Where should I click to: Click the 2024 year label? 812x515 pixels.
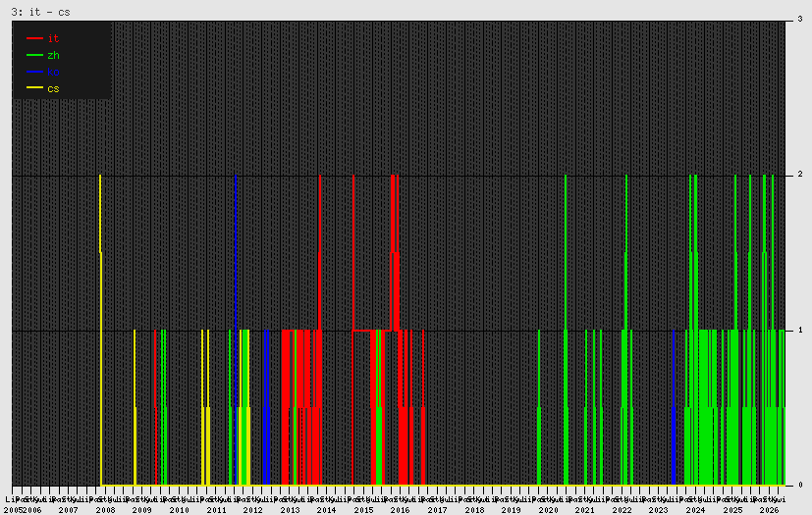click(695, 510)
